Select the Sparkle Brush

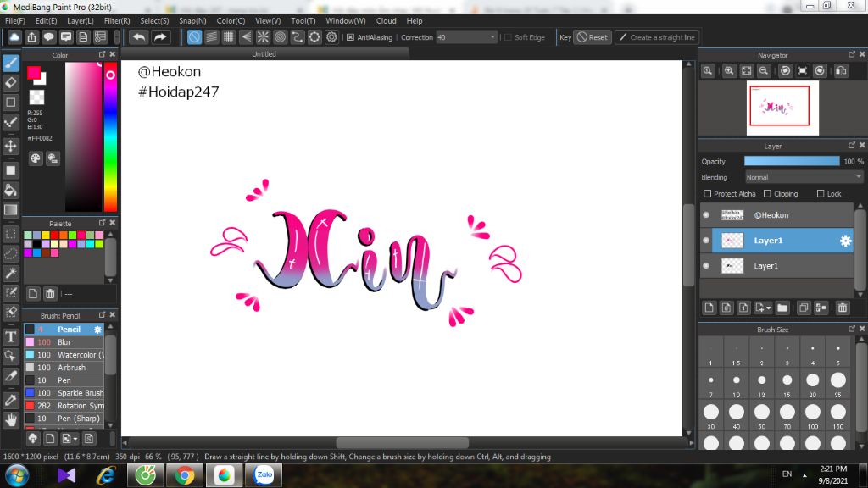point(64,393)
